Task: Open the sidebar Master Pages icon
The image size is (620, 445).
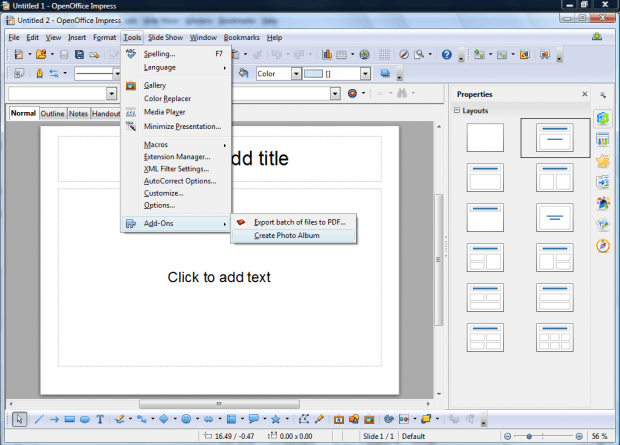Action: point(603,140)
